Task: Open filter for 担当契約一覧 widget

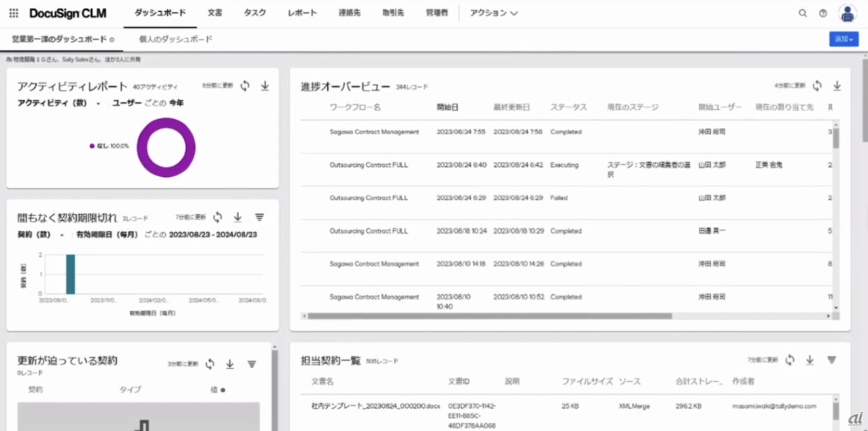Action: (831, 360)
